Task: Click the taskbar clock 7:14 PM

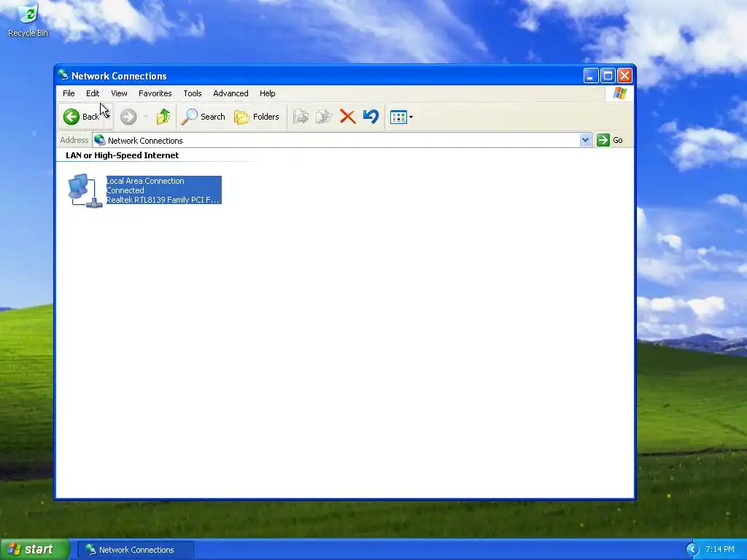Action: coord(720,550)
